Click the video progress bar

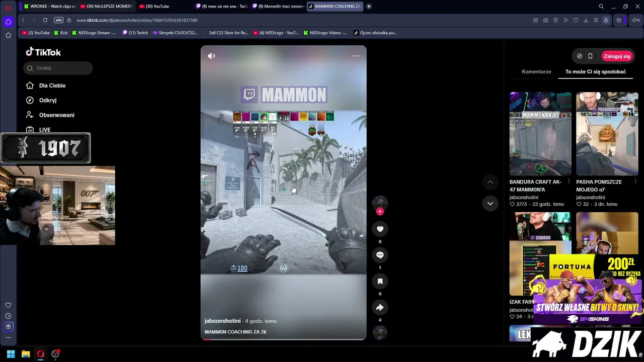pyautogui.click(x=283, y=339)
